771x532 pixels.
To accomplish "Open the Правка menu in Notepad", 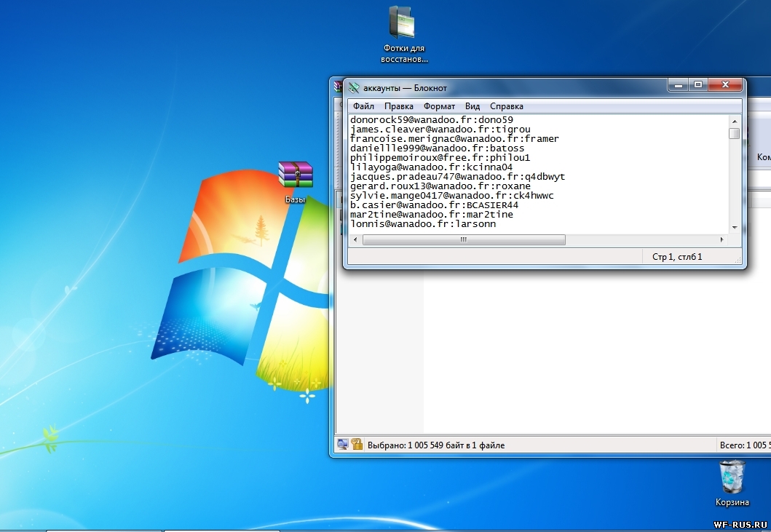I will (399, 106).
